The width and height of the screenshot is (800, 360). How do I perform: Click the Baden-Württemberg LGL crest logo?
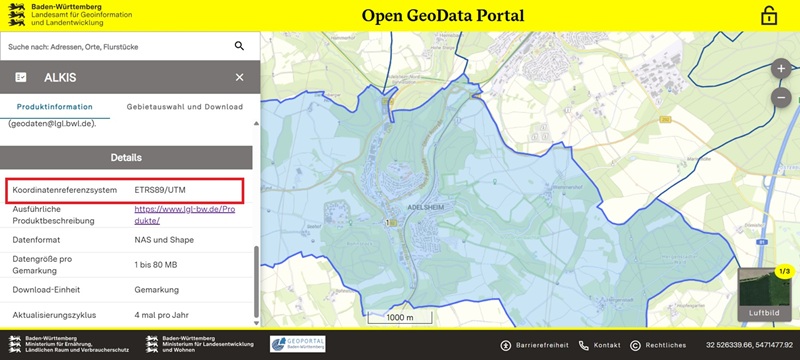tap(17, 15)
